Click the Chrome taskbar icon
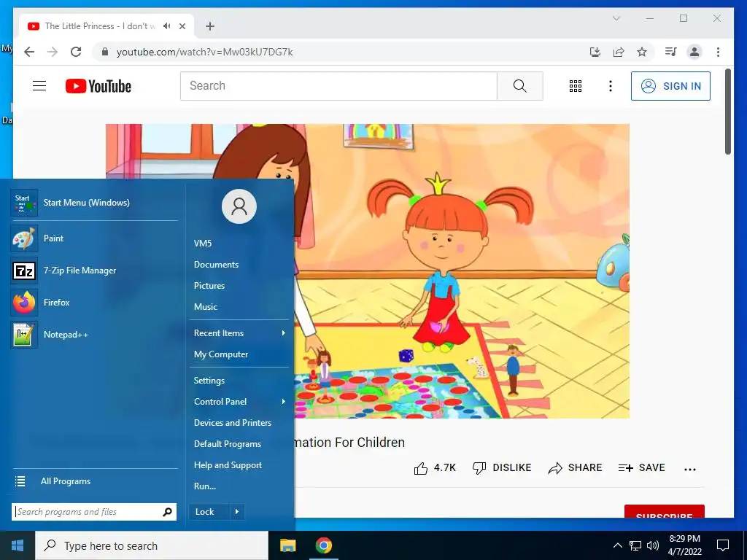The height and width of the screenshot is (560, 747). pos(323,545)
